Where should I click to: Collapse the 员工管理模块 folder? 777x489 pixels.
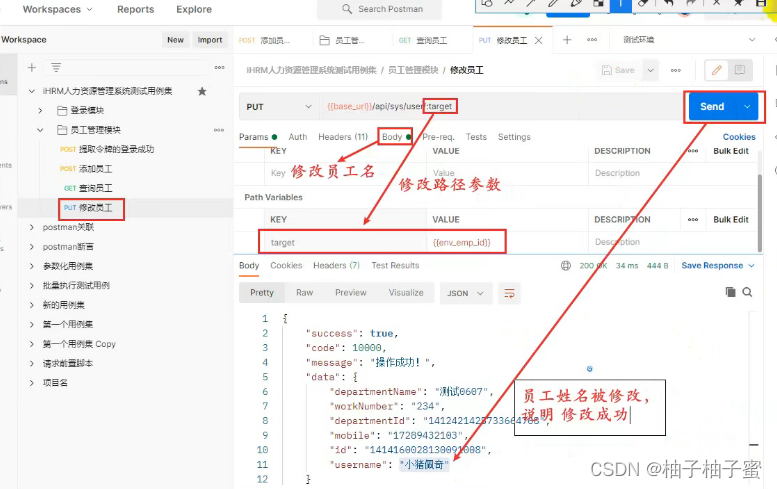pyautogui.click(x=41, y=130)
